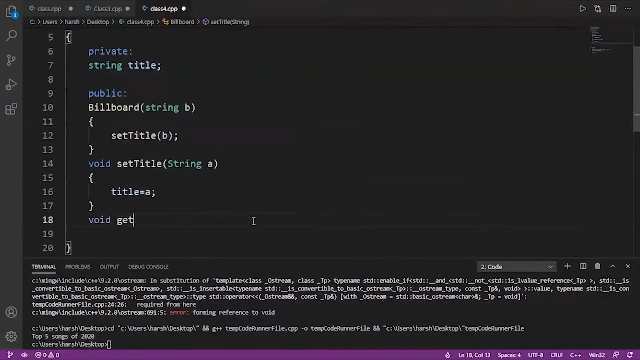
Task: Open the Manage gear icon
Action: [x=11, y=336]
